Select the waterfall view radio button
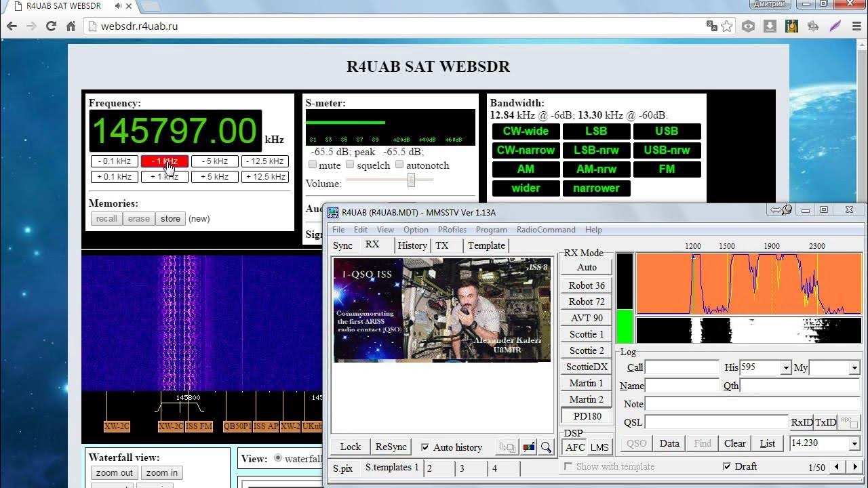Screen dimensions: 868x488 pyautogui.click(x=278, y=459)
